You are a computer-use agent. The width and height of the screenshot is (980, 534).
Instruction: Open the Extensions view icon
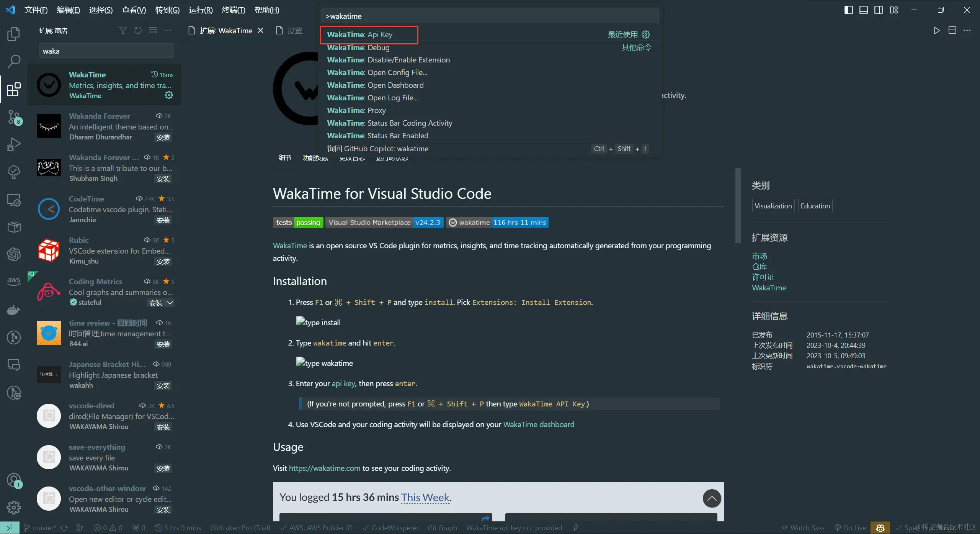tap(14, 89)
